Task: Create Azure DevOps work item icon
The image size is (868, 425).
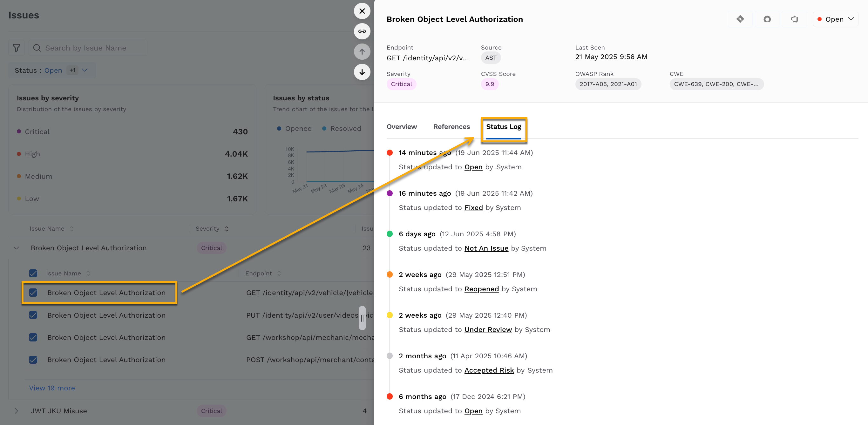Action: coord(794,19)
